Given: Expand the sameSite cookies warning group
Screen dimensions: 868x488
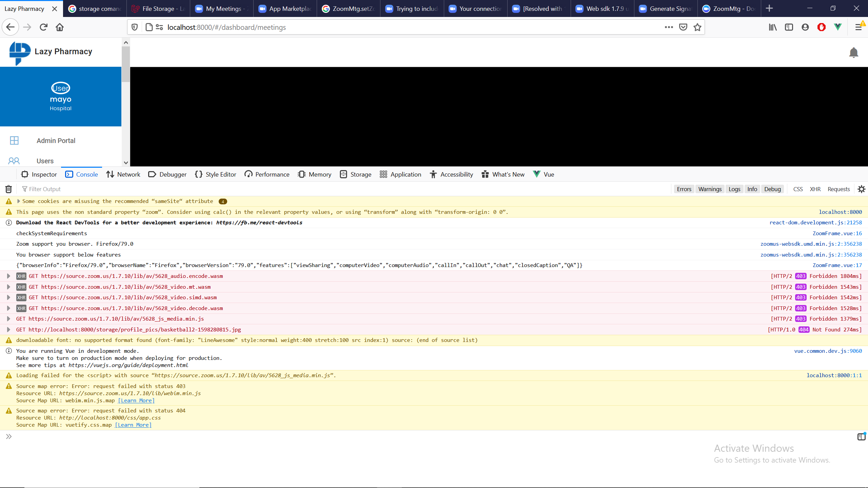Looking at the screenshot, I should point(19,201).
